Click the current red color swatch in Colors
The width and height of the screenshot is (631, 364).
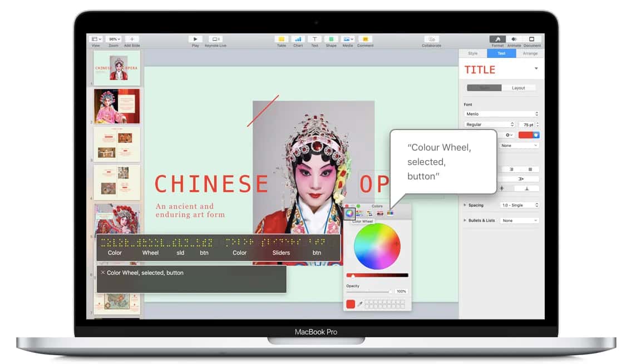351,304
